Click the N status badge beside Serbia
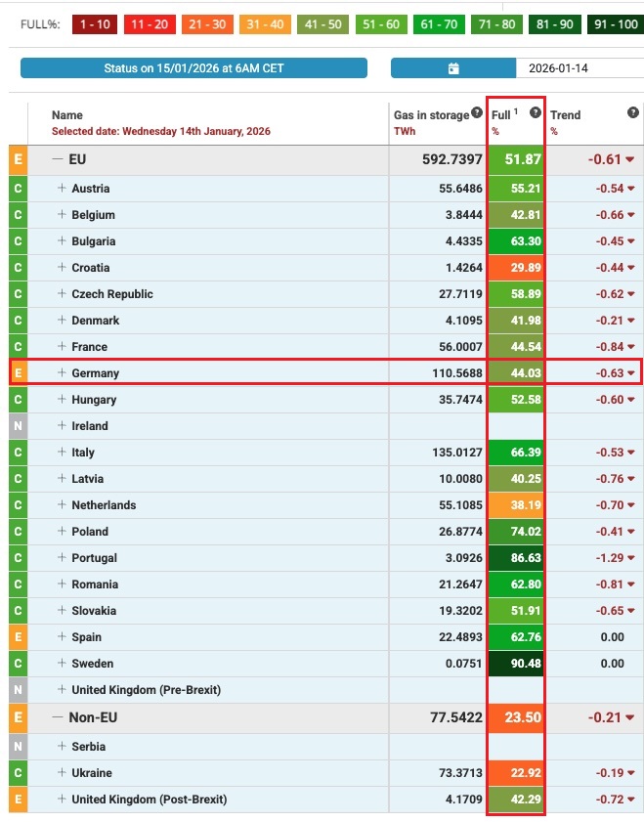644x822 pixels. click(19, 747)
